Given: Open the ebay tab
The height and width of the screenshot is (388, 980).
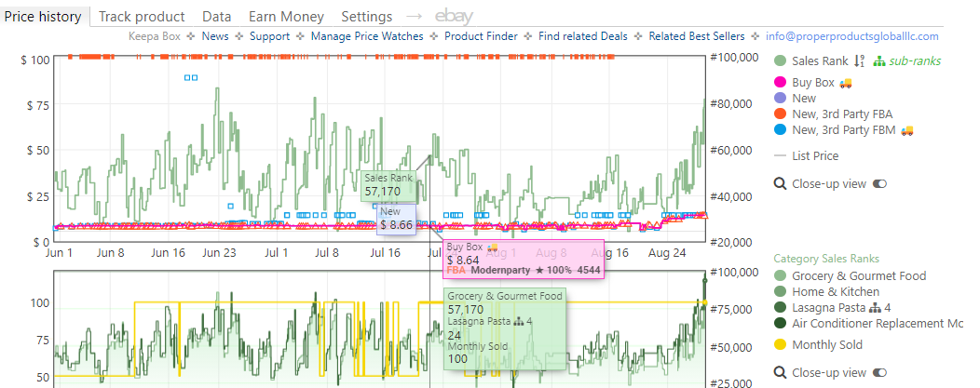Looking at the screenshot, I should [x=455, y=16].
